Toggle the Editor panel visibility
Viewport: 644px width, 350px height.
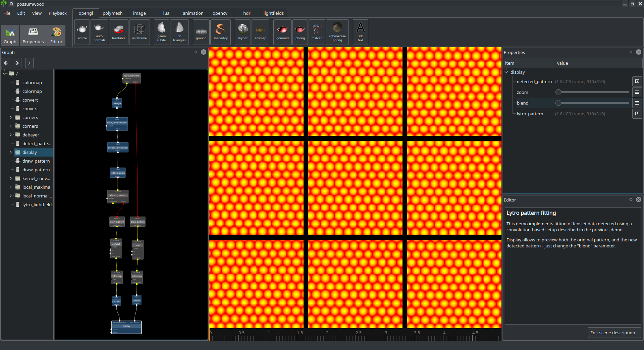click(x=56, y=35)
